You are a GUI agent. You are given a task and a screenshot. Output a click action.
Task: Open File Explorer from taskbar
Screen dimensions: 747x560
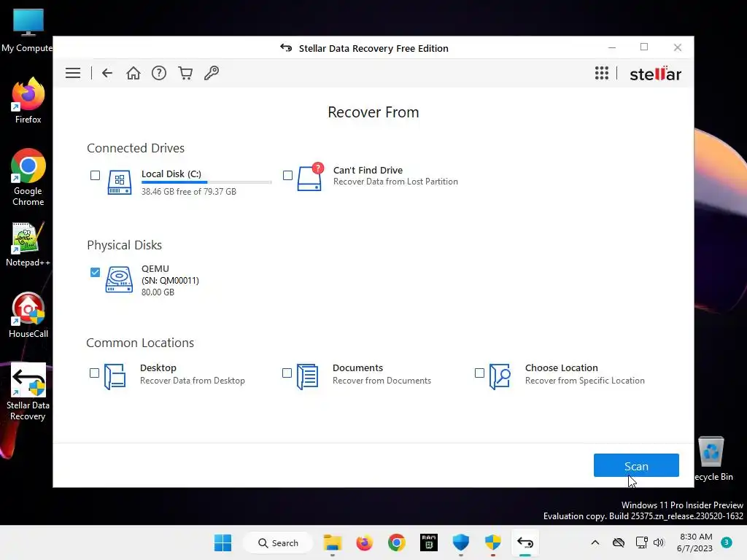coord(333,542)
